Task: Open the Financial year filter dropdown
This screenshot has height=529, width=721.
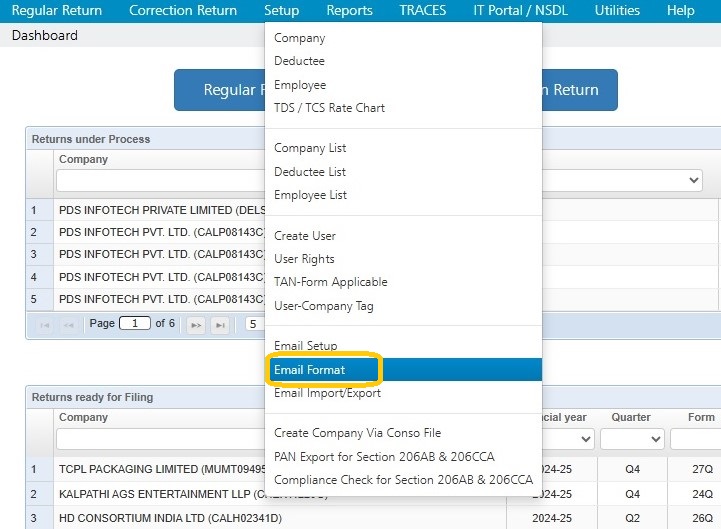Action: point(585,439)
